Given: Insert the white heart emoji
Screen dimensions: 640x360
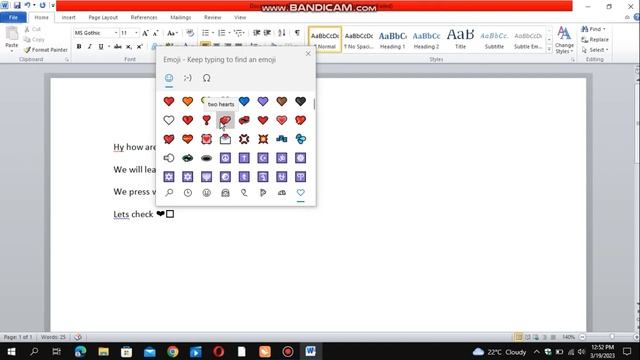Looking at the screenshot, I should tap(169, 120).
